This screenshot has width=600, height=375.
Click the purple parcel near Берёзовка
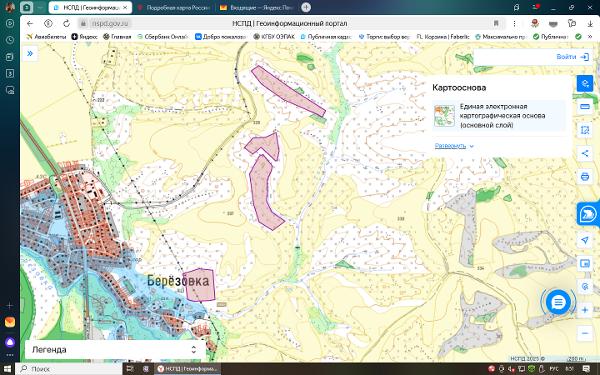(199, 285)
